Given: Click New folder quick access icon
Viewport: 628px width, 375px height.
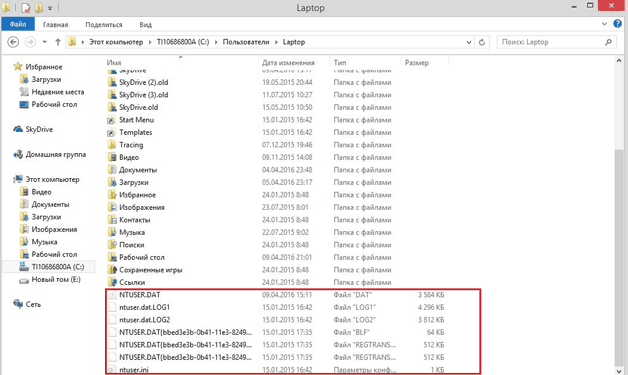Looking at the screenshot, I should (x=38, y=8).
